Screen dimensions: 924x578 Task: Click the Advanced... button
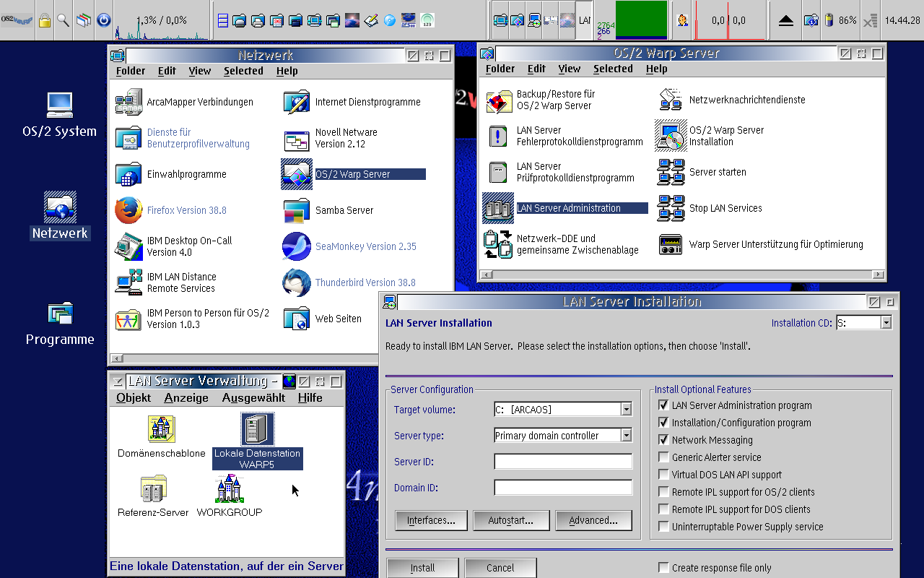pos(593,520)
